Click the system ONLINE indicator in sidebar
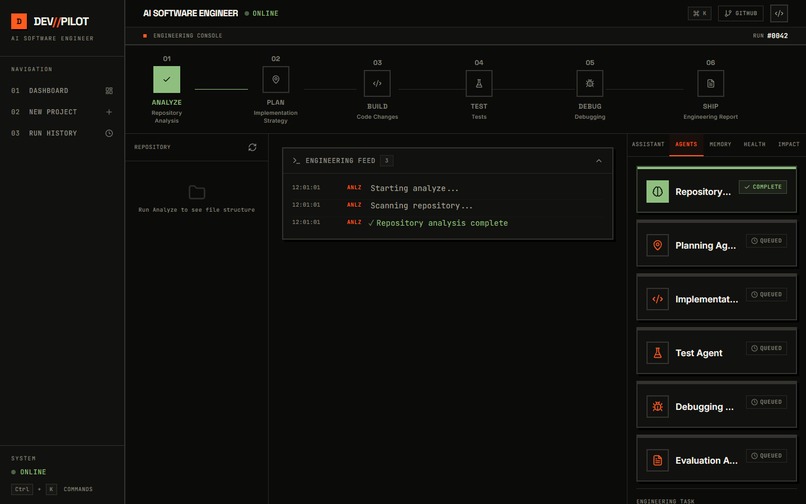This screenshot has width=806, height=504. pos(29,472)
